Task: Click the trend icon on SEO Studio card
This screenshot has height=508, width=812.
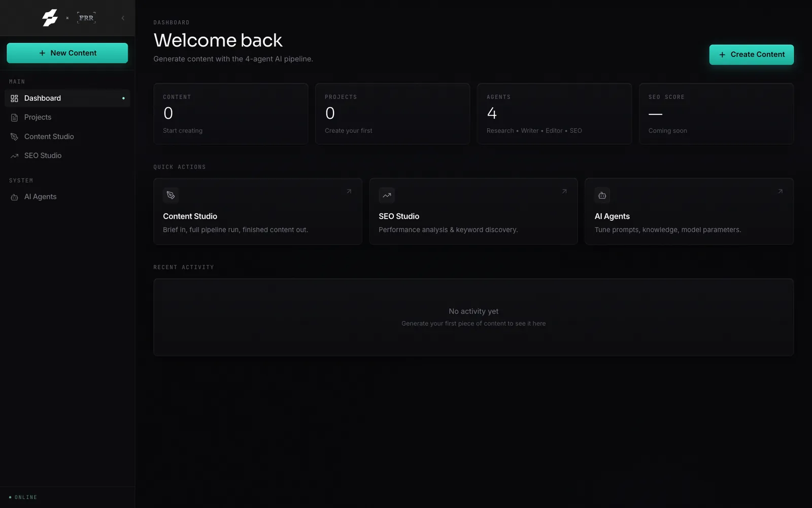Action: (387, 195)
